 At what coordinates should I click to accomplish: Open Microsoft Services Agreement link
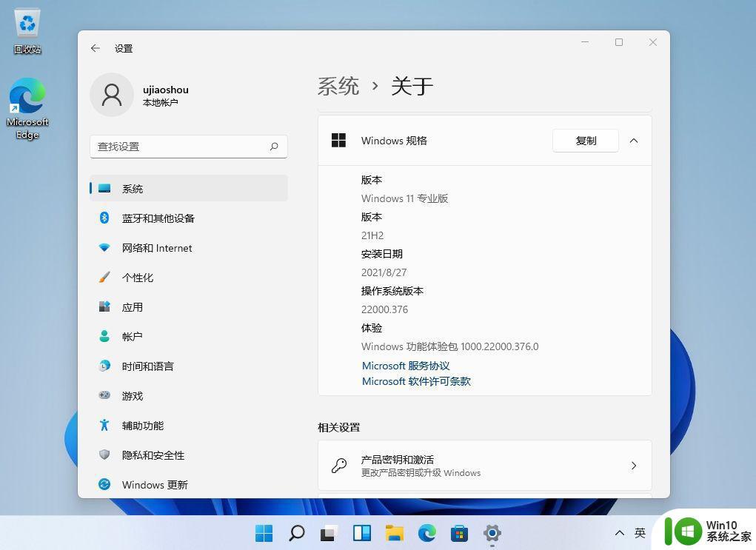tap(406, 366)
